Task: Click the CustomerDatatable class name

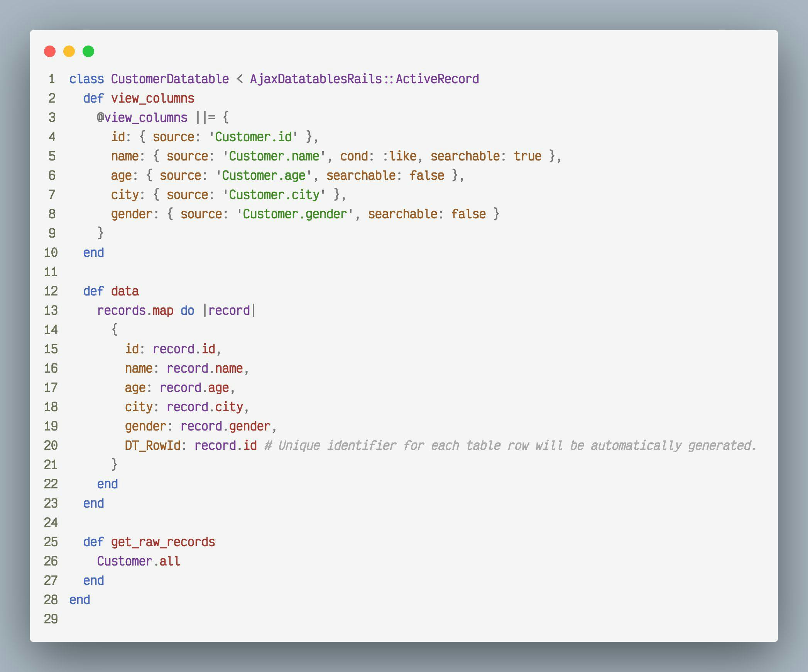Action: (x=170, y=79)
